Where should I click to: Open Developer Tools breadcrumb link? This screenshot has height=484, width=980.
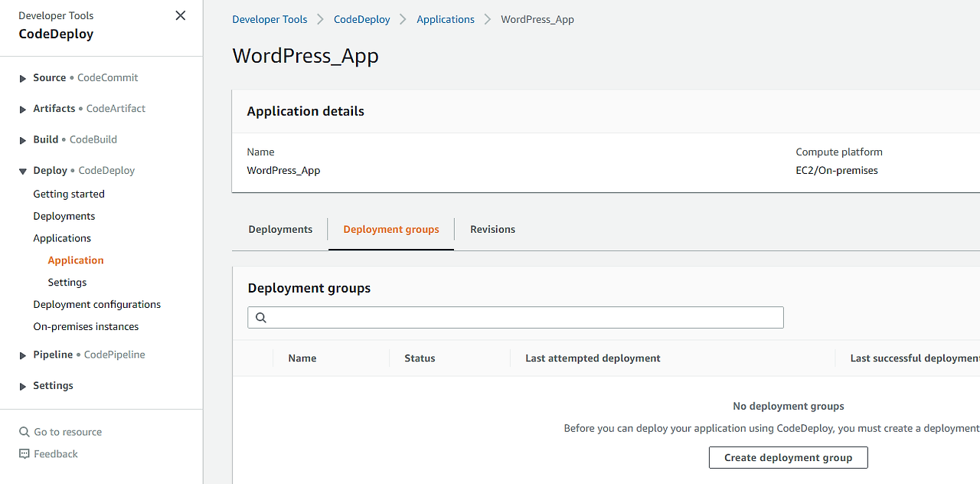point(269,19)
